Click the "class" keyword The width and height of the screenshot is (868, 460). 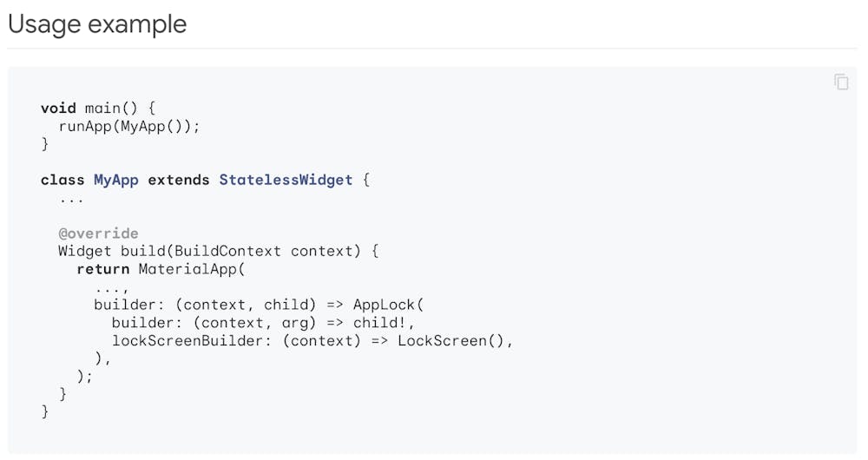tap(62, 180)
